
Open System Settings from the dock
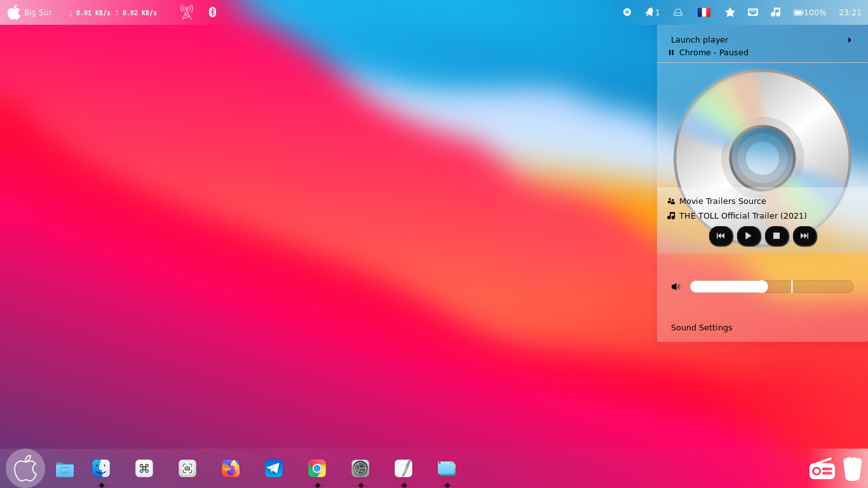360,468
